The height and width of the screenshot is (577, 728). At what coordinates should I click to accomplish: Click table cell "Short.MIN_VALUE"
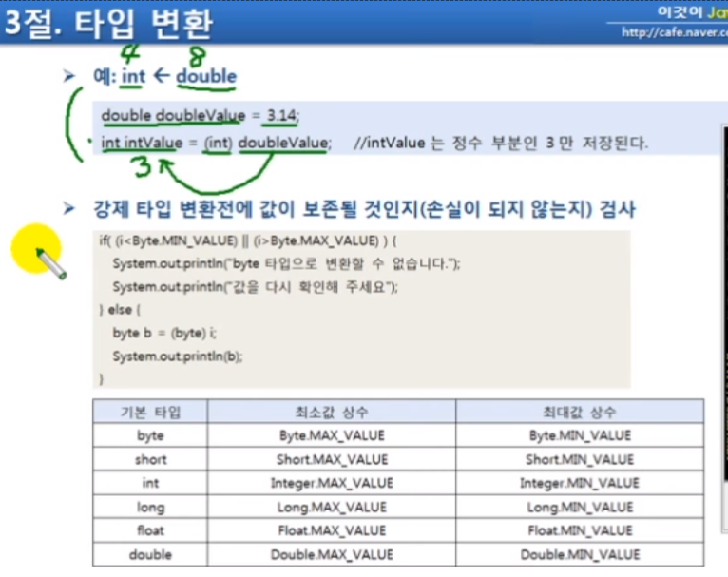[x=580, y=459]
